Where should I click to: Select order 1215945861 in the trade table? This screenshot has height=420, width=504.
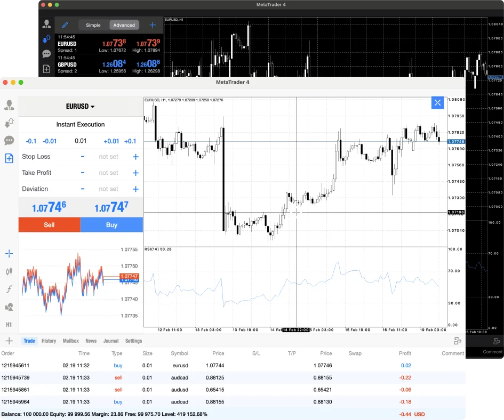point(233,390)
